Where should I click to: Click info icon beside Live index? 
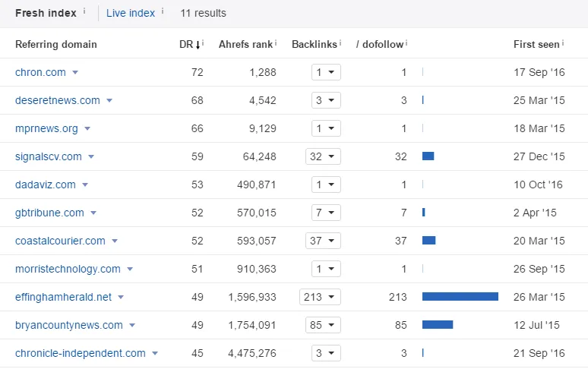pos(164,11)
